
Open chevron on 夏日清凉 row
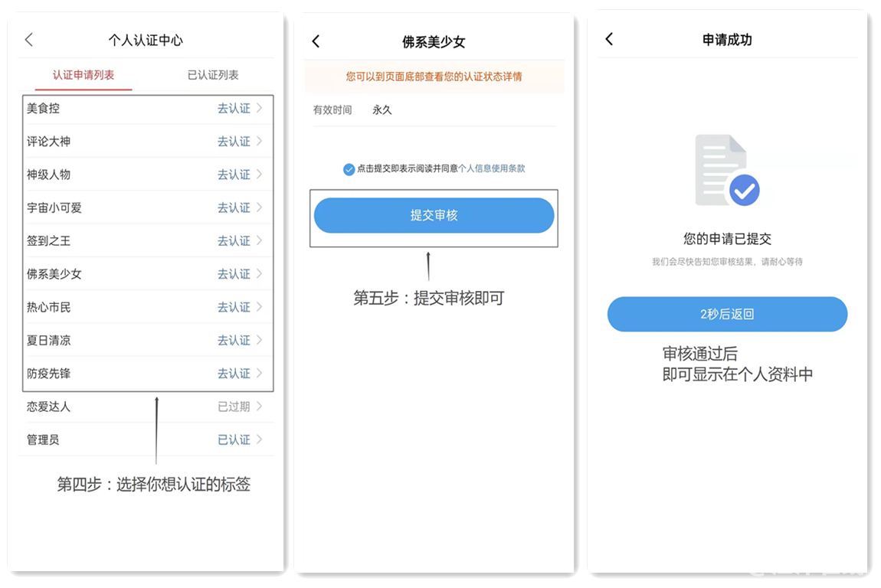click(260, 340)
